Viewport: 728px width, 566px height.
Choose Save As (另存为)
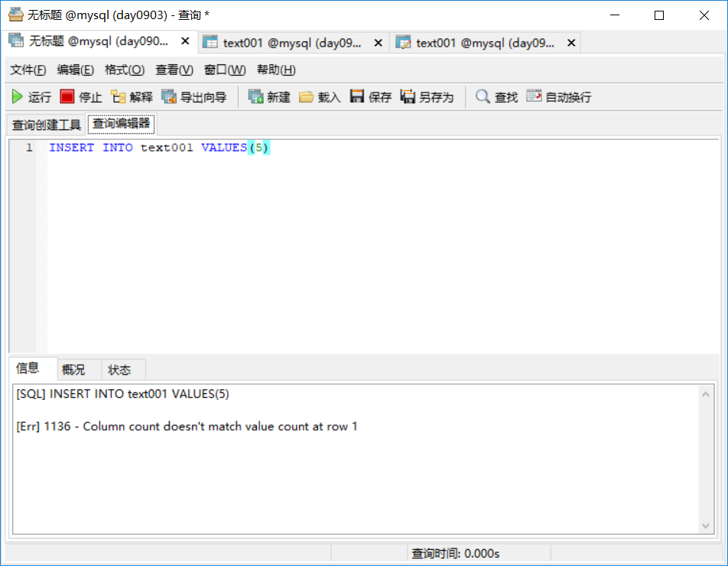[x=427, y=96]
